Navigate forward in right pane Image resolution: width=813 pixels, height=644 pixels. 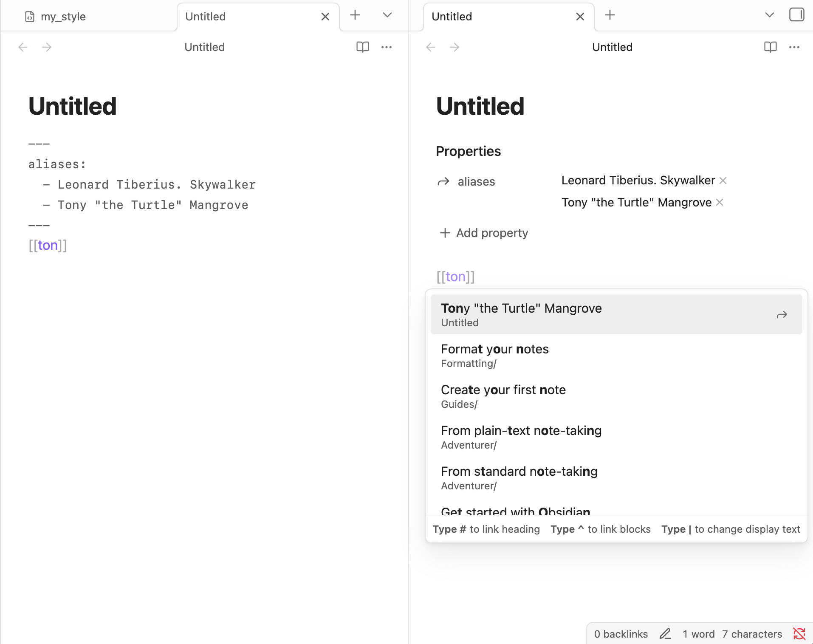(454, 47)
